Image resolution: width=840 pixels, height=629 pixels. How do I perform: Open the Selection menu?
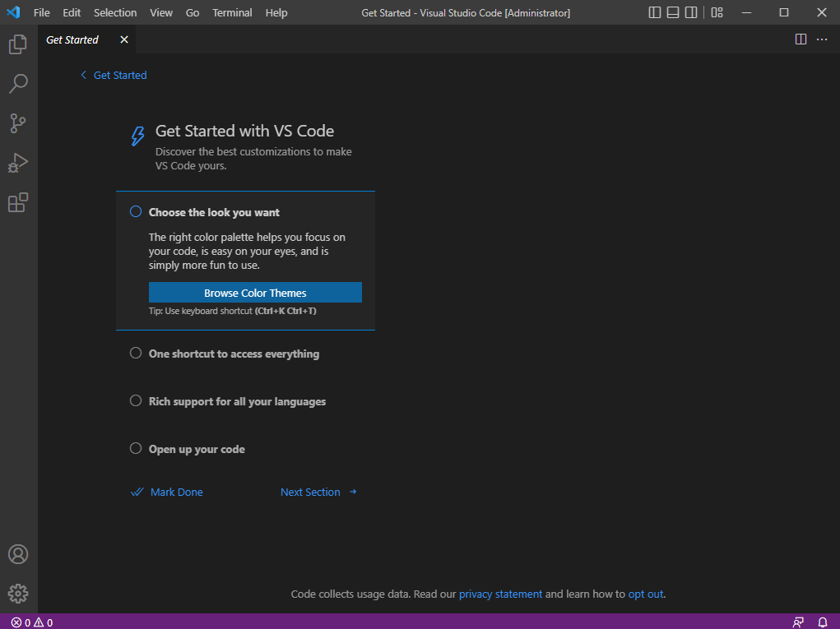[115, 12]
